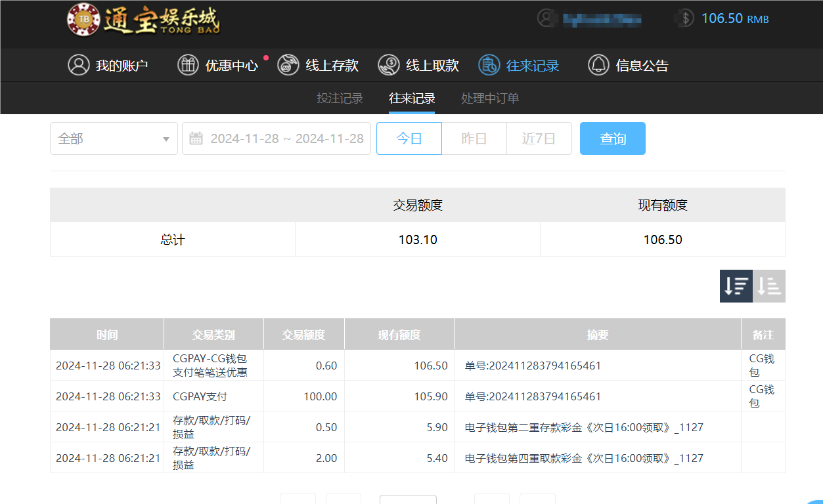The width and height of the screenshot is (823, 504).
Task: Select the 近7日 filter button
Action: pos(539,138)
